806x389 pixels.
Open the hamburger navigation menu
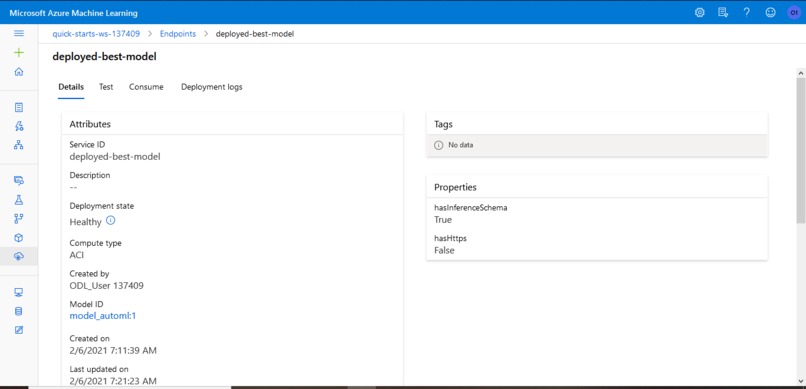[19, 33]
